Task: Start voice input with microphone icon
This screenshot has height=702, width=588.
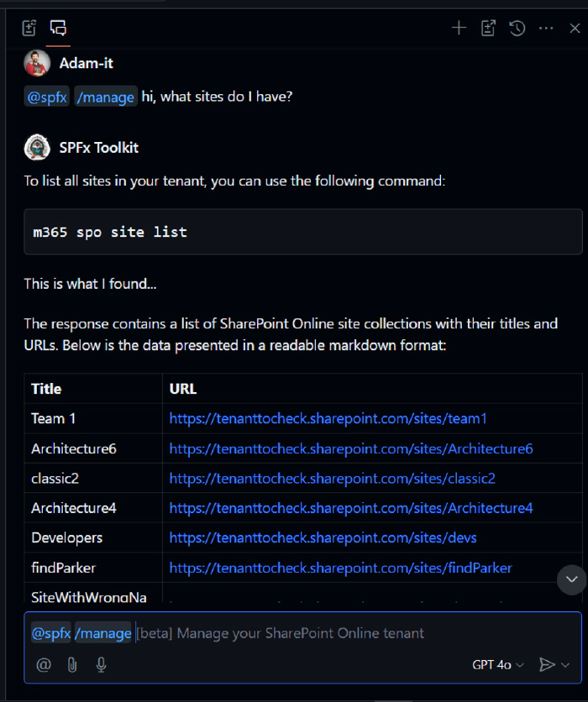Action: click(x=101, y=665)
